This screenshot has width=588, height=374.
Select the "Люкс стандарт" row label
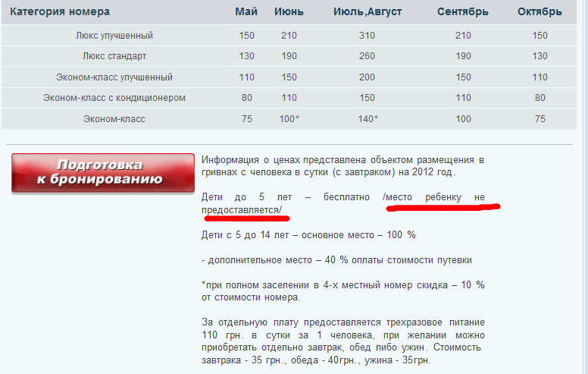114,56
